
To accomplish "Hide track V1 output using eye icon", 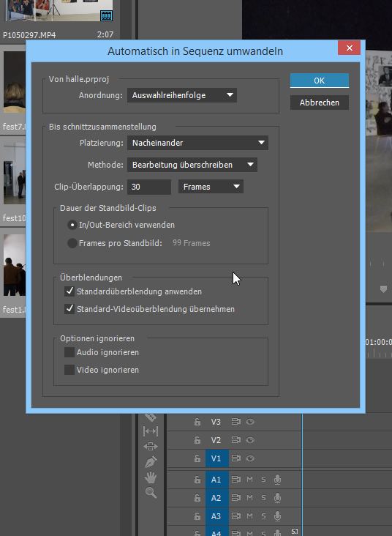I will pos(250,458).
